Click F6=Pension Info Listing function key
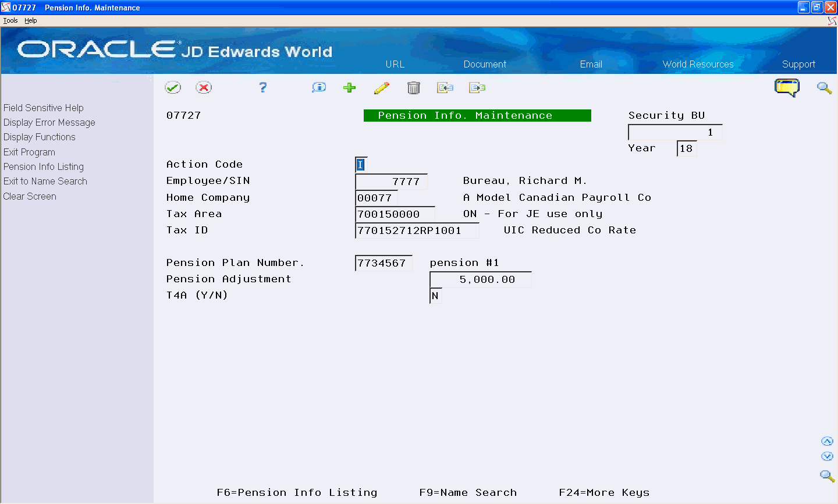 (297, 492)
